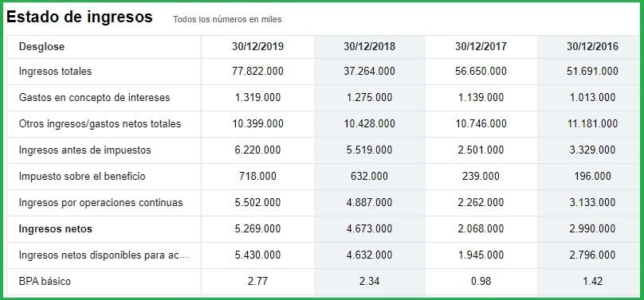
Task: Click 'Ingresos antes de impuestos' label
Action: [84, 150]
